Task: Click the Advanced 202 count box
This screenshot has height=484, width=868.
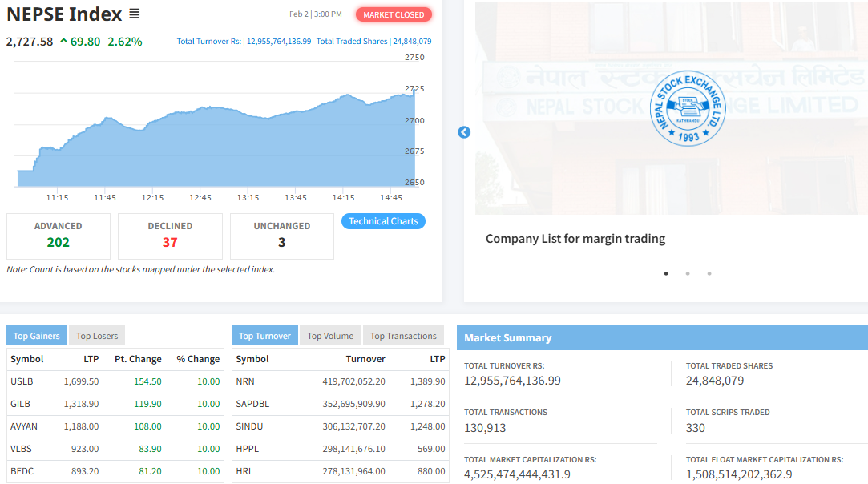Action: coord(59,236)
